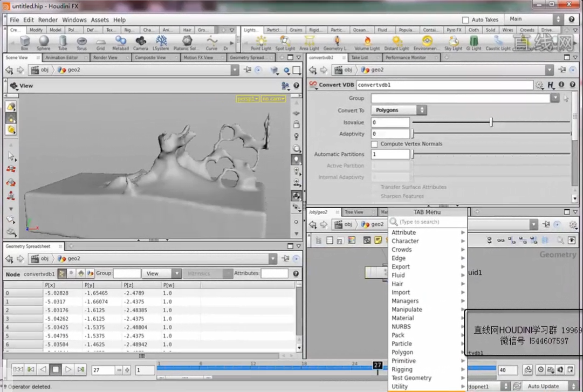
Task: Adjust the Isovalue slider
Action: 491,122
